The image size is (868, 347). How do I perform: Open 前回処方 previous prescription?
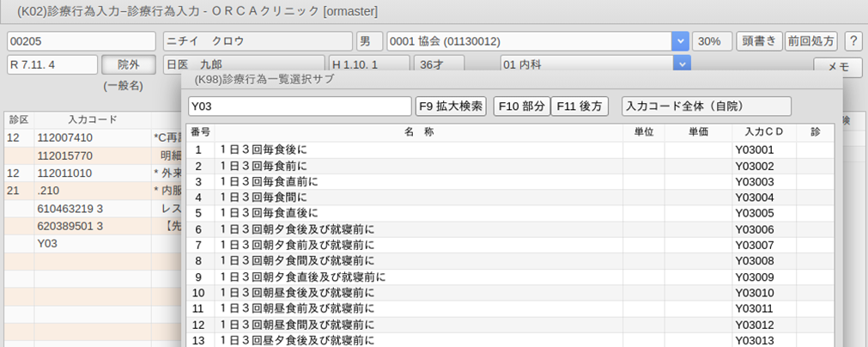(811, 41)
